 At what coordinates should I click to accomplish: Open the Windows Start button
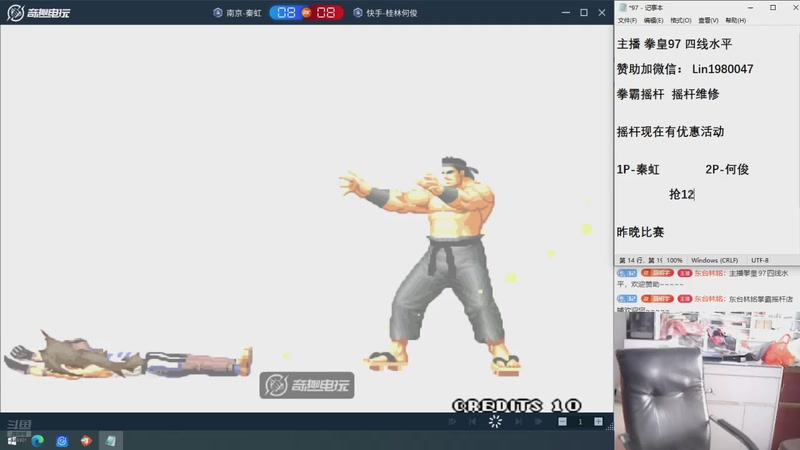click(x=12, y=441)
